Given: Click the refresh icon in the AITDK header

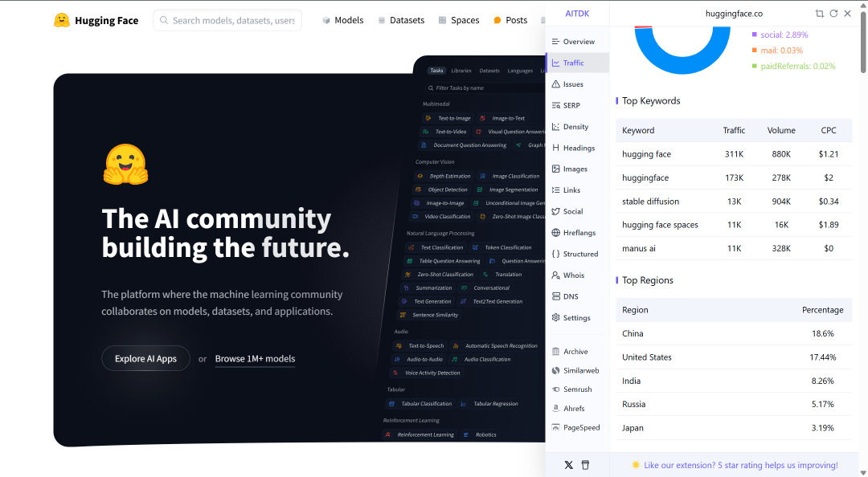Looking at the screenshot, I should click(x=833, y=14).
